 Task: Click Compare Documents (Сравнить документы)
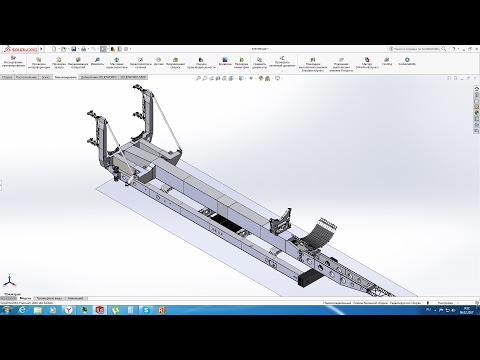[x=259, y=63]
